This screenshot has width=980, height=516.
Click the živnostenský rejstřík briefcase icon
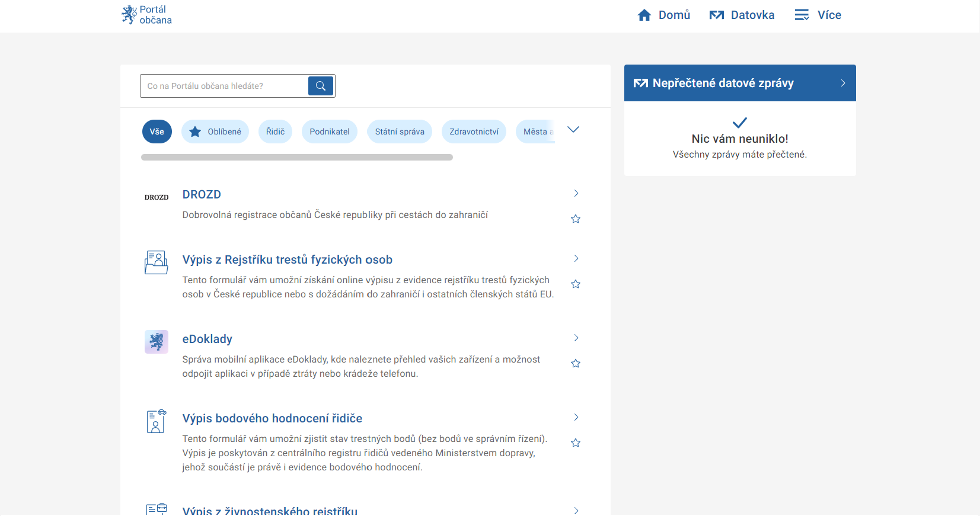click(157, 509)
